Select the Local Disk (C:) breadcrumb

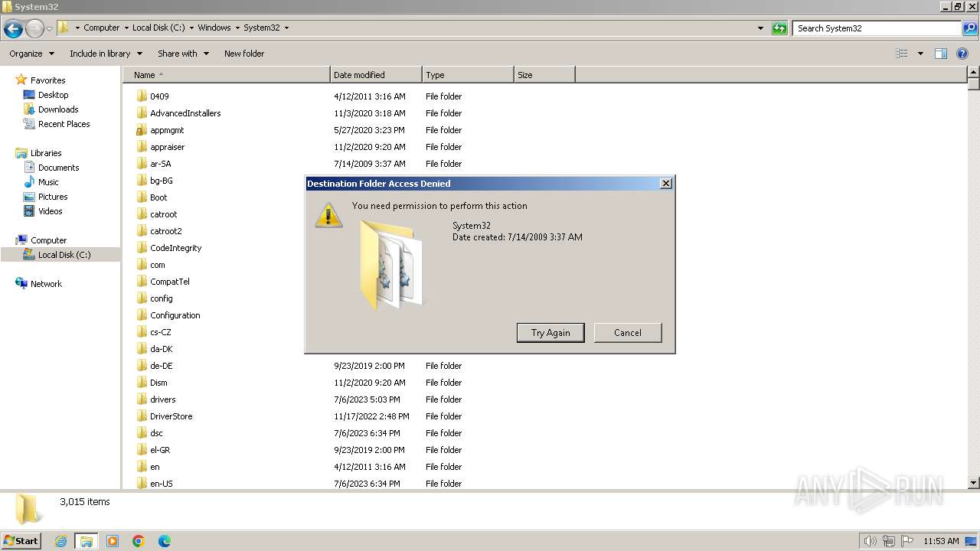click(158, 28)
